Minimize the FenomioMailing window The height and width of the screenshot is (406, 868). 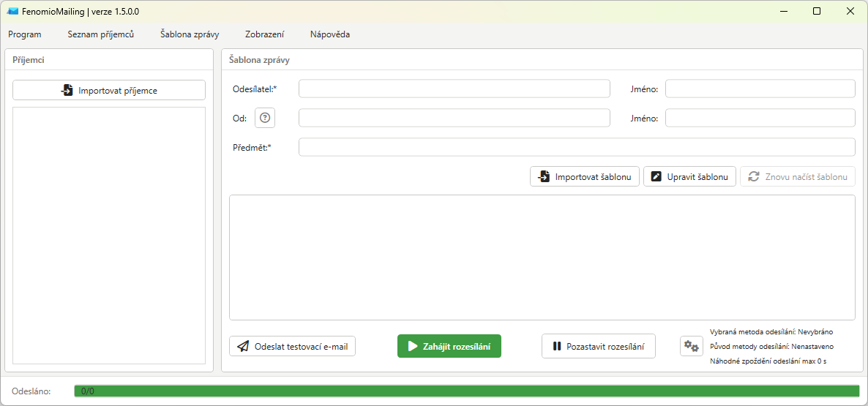point(784,11)
